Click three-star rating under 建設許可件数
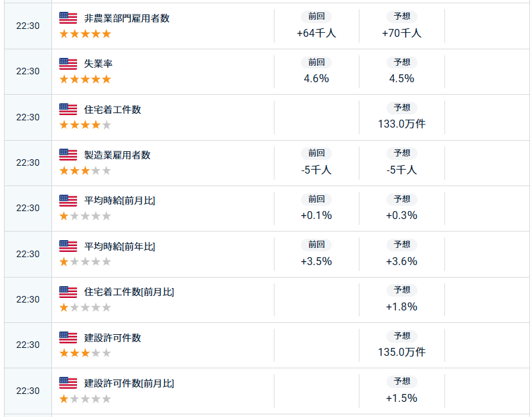 [x=85, y=353]
